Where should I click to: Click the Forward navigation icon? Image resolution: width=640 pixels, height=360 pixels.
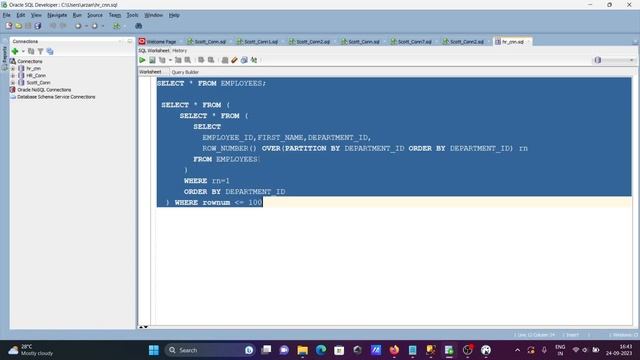coord(94,26)
